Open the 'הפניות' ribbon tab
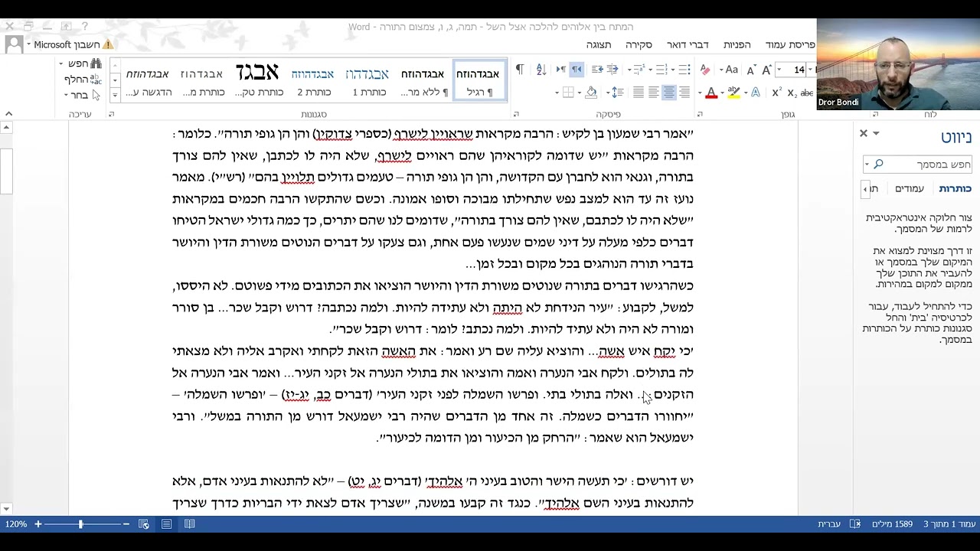980x551 pixels. [737, 45]
